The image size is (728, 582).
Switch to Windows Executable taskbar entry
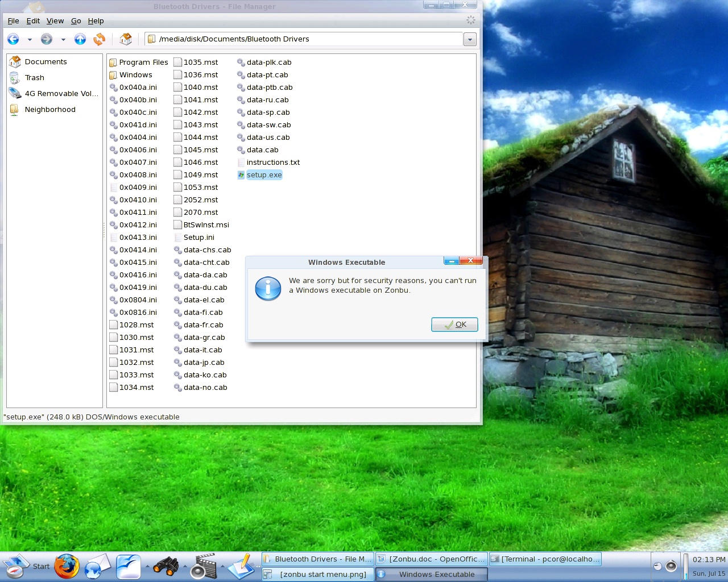(x=432, y=575)
